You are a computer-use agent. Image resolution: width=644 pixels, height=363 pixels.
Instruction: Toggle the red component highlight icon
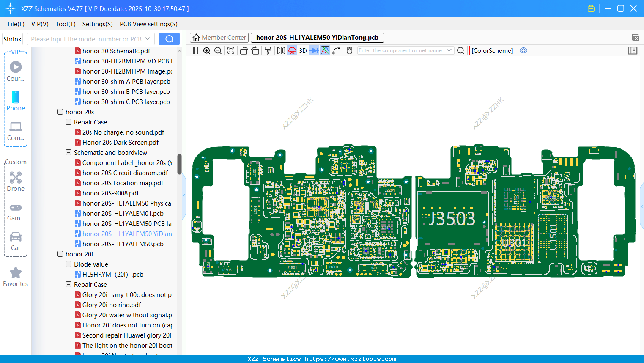point(292,50)
